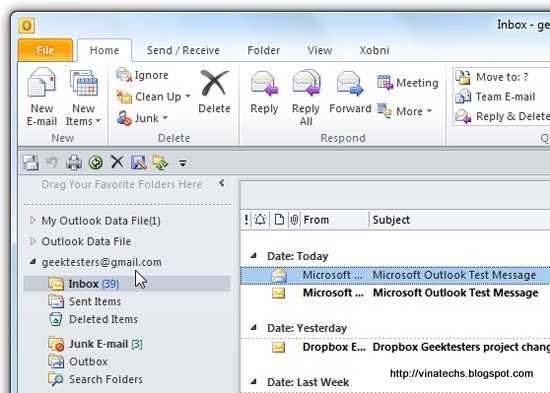
Task: Open the unread bold Microsoft Outlook Test Message
Action: coord(395,293)
